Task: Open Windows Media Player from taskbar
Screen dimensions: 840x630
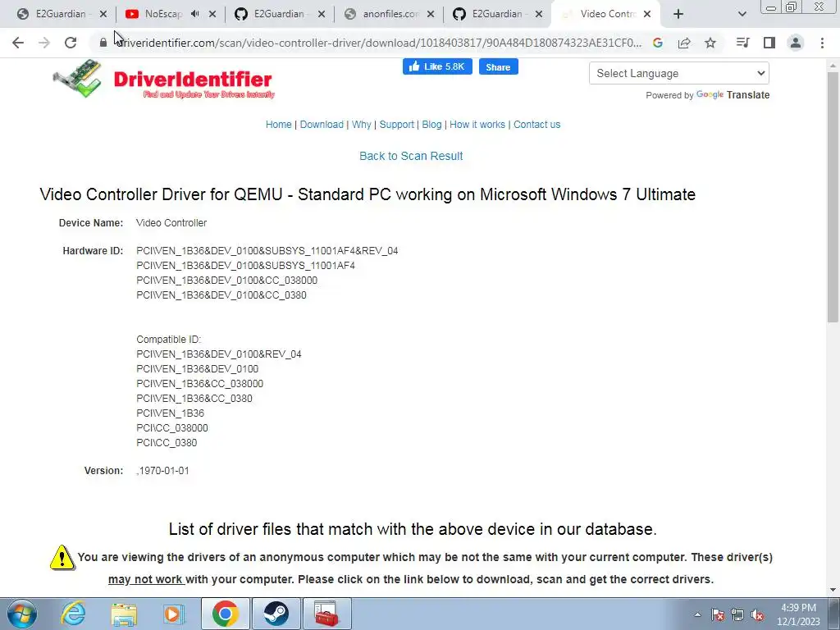Action: (x=174, y=614)
